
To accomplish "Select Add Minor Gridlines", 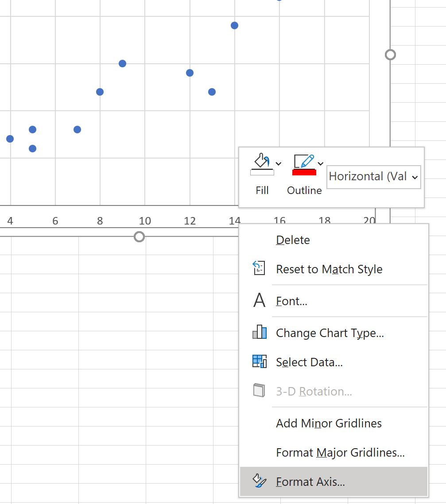I will coord(329,423).
